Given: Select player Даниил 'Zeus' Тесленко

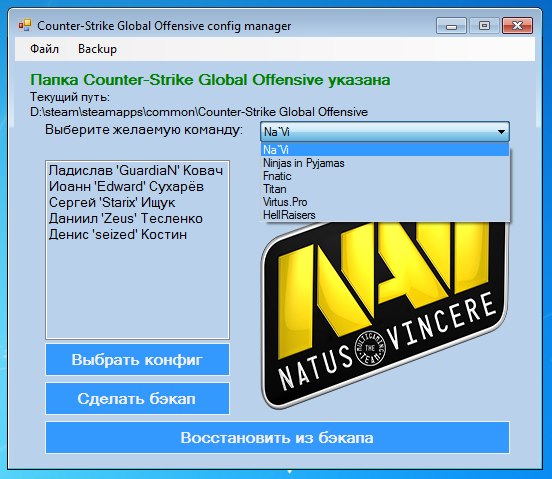Looking at the screenshot, I should 137,219.
